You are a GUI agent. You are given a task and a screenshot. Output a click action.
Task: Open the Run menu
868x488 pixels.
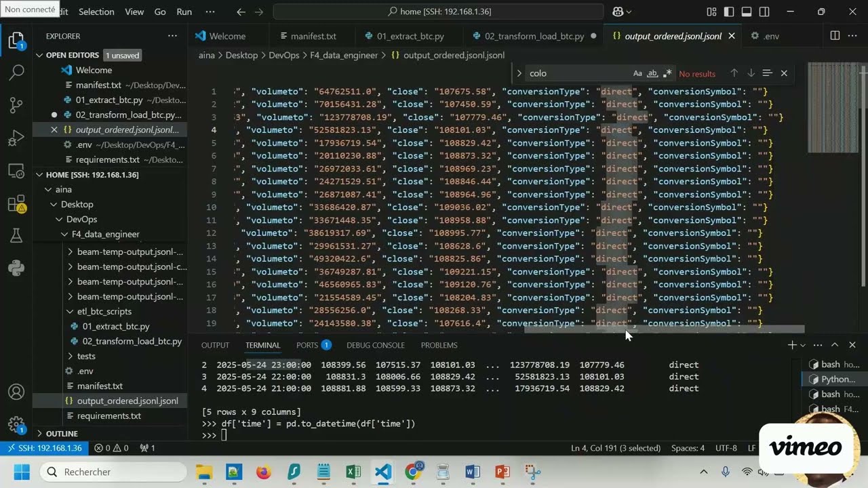click(x=184, y=12)
